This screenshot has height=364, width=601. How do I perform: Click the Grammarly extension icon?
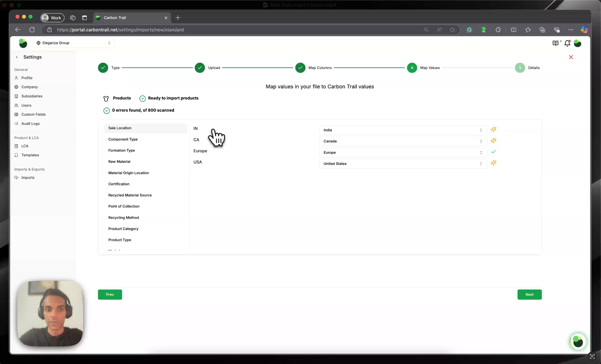pyautogui.click(x=469, y=30)
